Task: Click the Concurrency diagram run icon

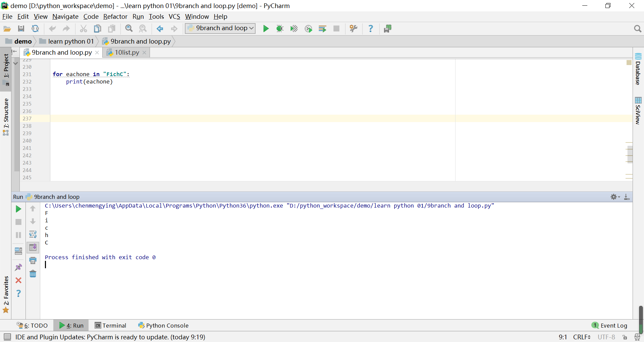Action: (322, 29)
